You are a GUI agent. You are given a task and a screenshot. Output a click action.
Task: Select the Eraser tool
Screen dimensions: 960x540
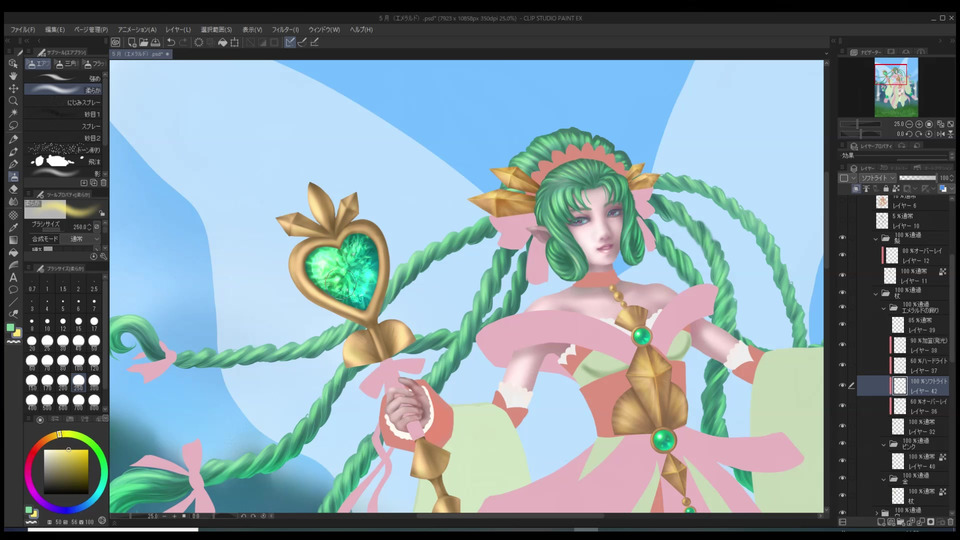point(13,189)
